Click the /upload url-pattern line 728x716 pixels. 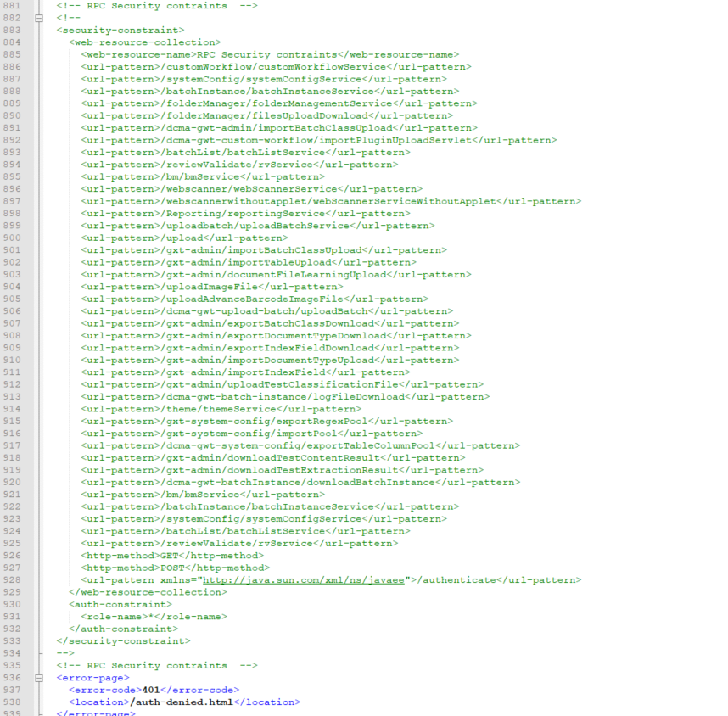(x=185, y=238)
